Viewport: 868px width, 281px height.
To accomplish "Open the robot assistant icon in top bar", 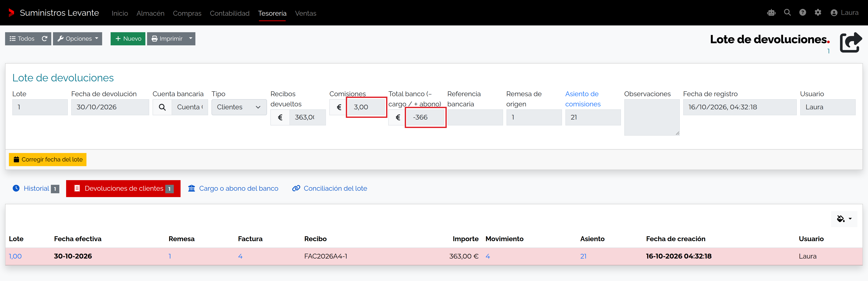I will pos(771,13).
